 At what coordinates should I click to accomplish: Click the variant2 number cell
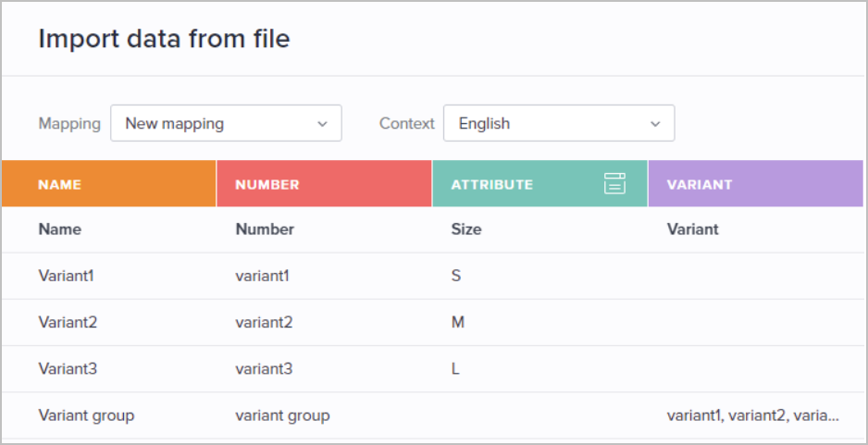[x=264, y=322]
